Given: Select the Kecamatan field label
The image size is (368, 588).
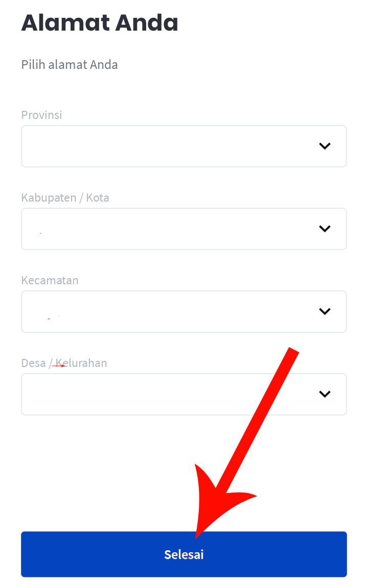Looking at the screenshot, I should click(50, 280).
